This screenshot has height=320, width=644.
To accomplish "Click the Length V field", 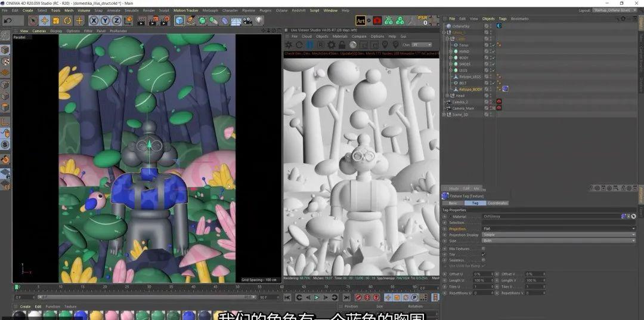I will coord(534,280).
